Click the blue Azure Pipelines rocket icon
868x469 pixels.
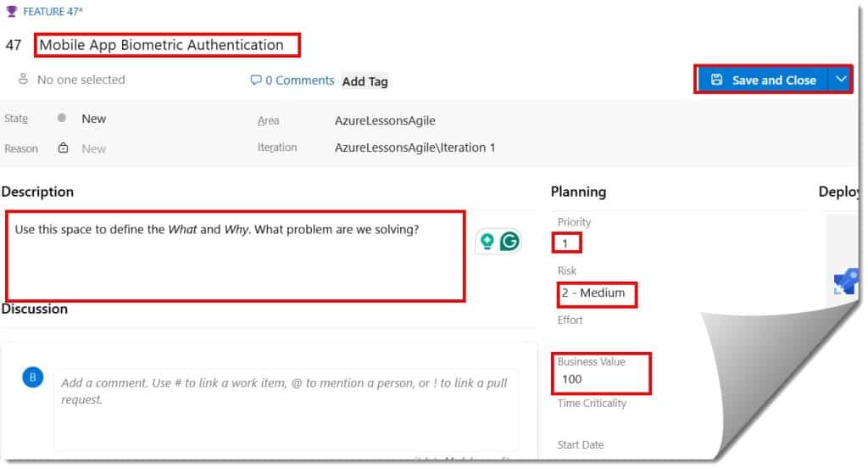(847, 282)
